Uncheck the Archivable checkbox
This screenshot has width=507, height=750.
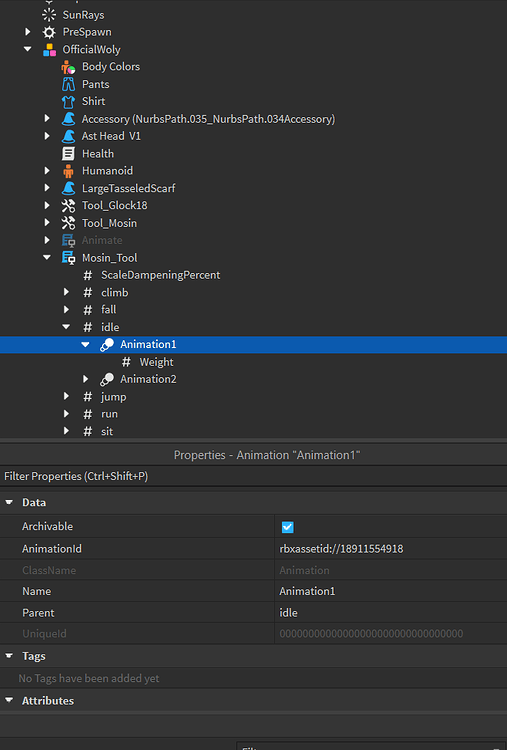point(287,527)
